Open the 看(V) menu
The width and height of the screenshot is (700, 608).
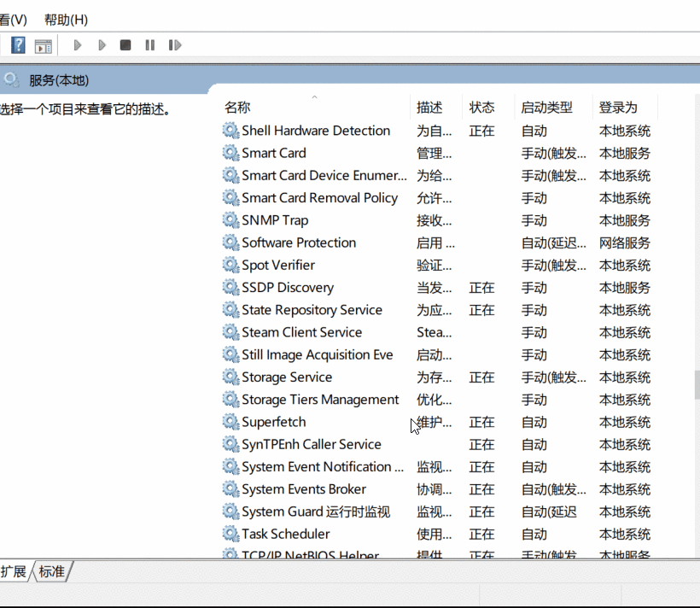[13, 19]
